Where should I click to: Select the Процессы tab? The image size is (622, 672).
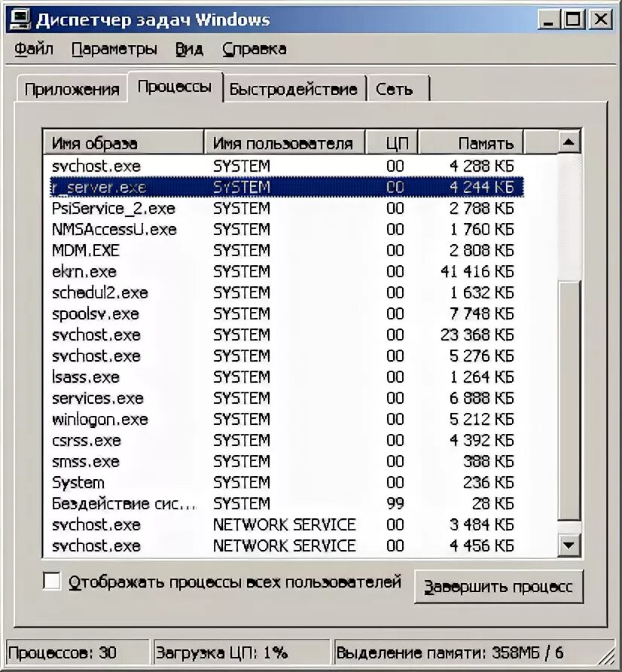click(175, 87)
